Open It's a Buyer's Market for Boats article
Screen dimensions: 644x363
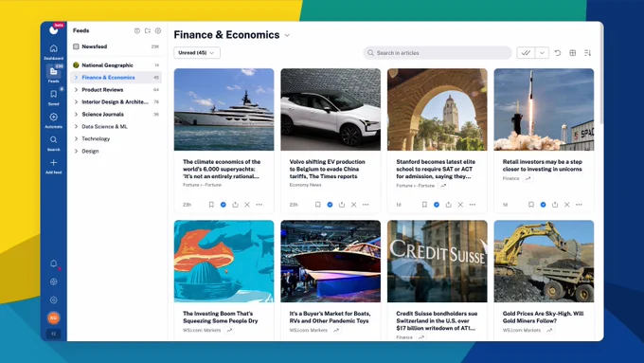point(330,317)
